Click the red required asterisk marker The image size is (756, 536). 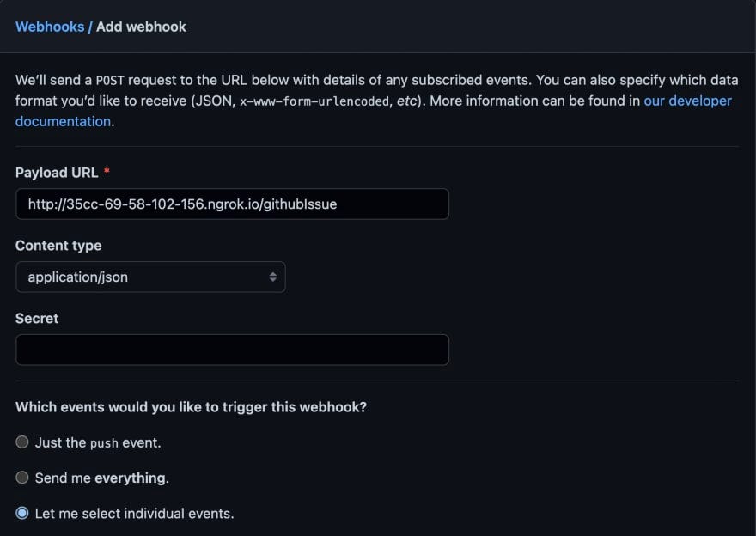pos(107,171)
